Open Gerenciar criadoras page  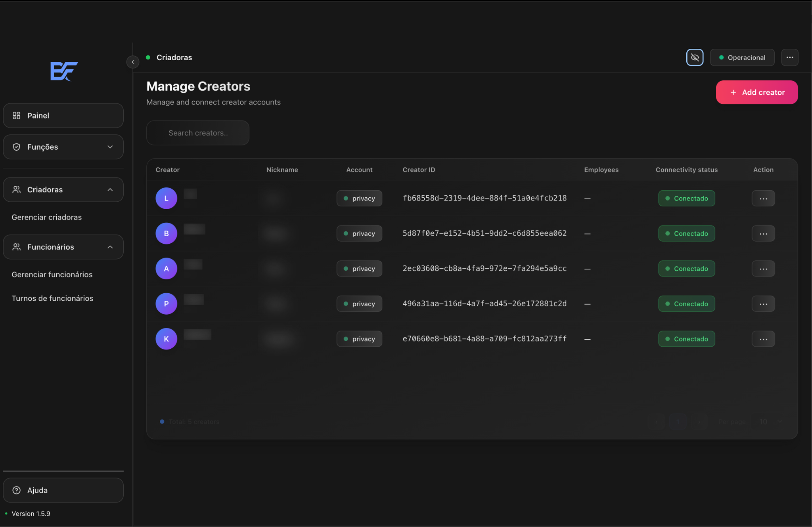(x=47, y=217)
